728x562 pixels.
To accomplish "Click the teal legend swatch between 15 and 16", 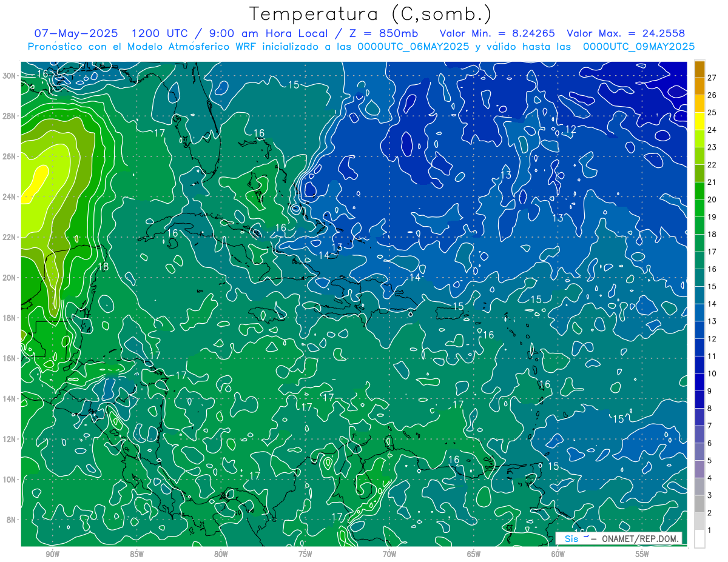I will tap(699, 278).
